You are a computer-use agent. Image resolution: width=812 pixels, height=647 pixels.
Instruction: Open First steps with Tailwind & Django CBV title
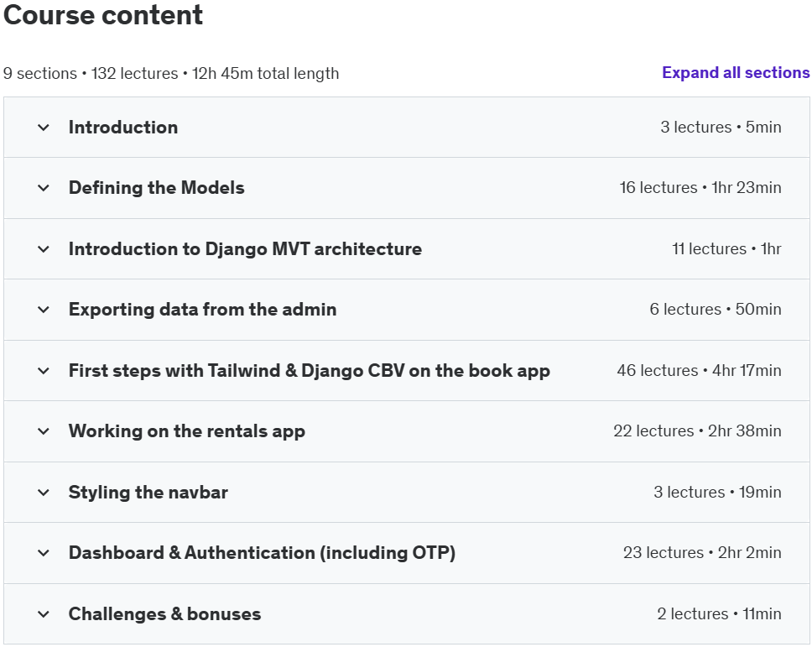coord(310,371)
